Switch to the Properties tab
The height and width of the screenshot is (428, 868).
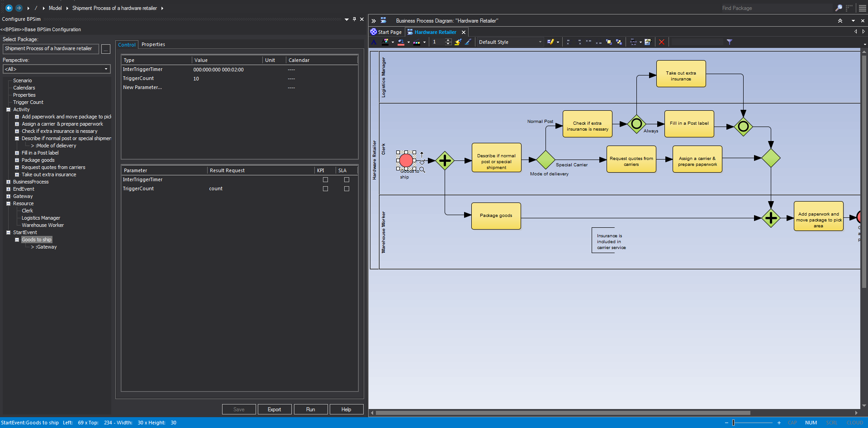[x=153, y=45]
